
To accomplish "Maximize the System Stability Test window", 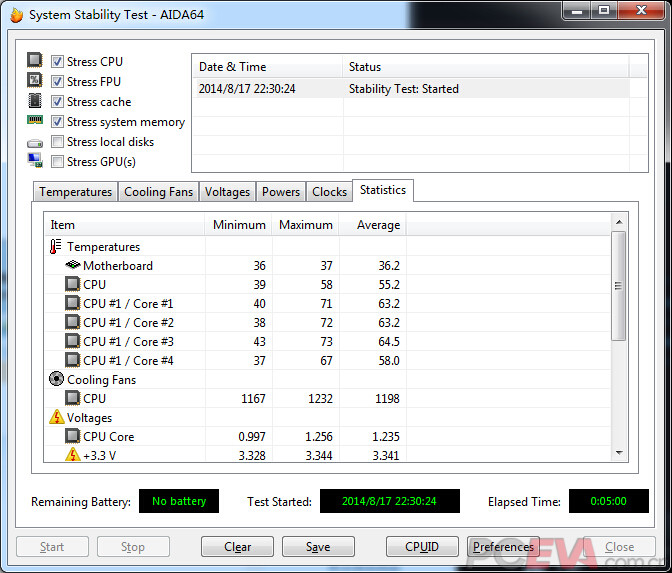I will tap(604, 10).
